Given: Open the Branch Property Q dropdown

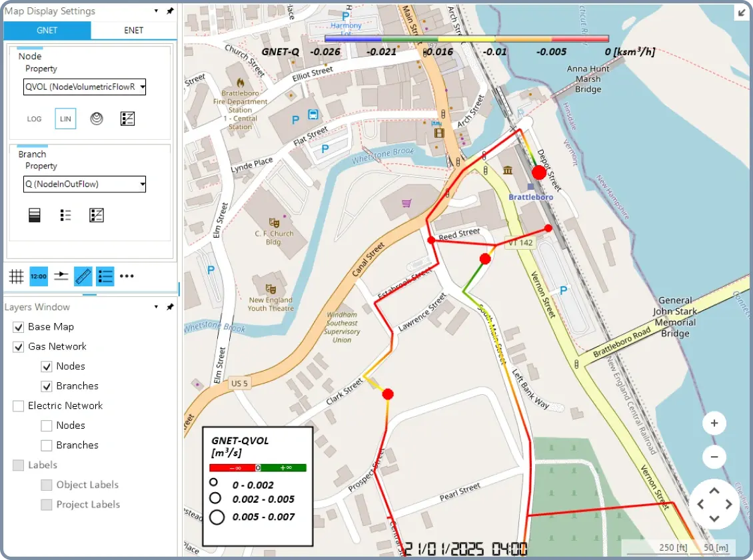Looking at the screenshot, I should 85,184.
